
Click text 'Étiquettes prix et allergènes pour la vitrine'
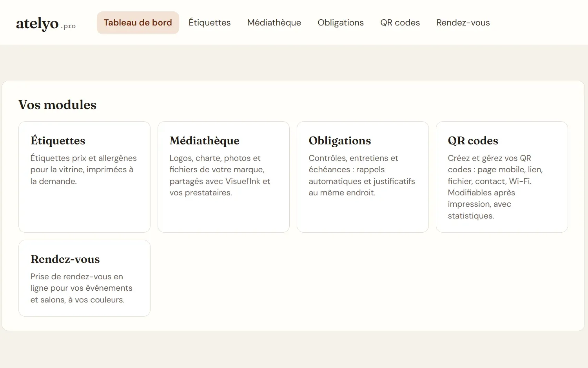83,164
